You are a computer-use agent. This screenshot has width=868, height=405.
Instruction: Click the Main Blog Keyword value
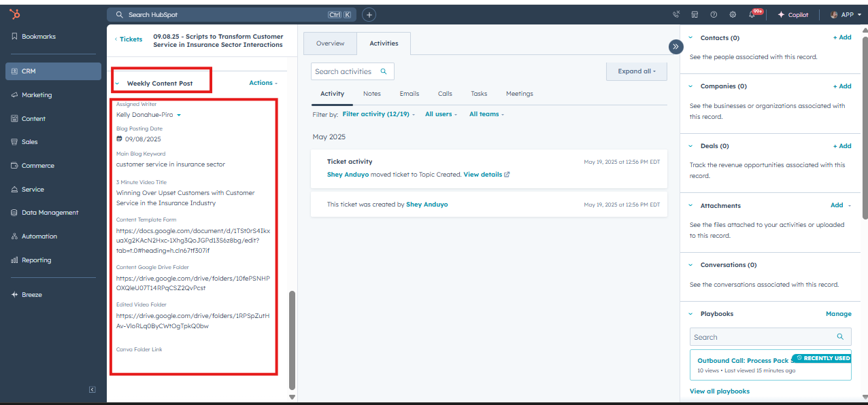[171, 164]
